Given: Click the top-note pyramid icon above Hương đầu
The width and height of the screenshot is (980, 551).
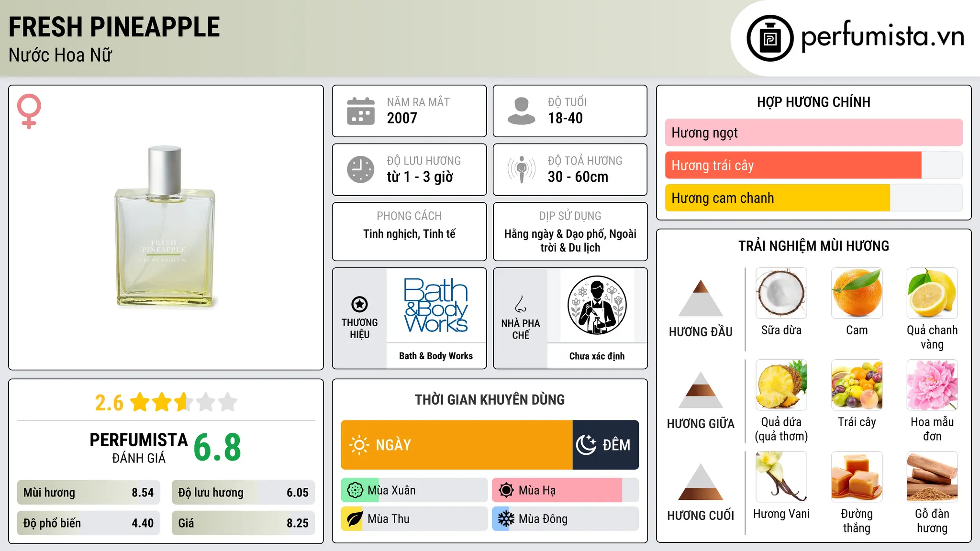Looking at the screenshot, I should tap(701, 298).
